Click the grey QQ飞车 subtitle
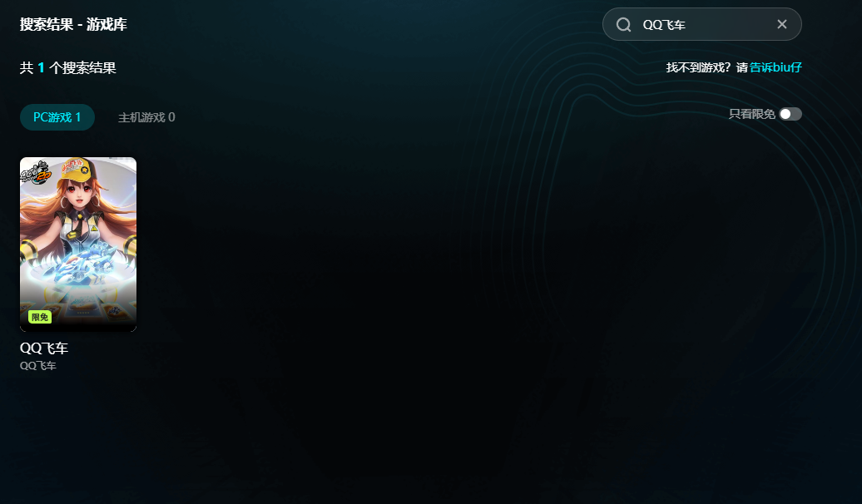Screen dimensions: 862x504 [38, 365]
